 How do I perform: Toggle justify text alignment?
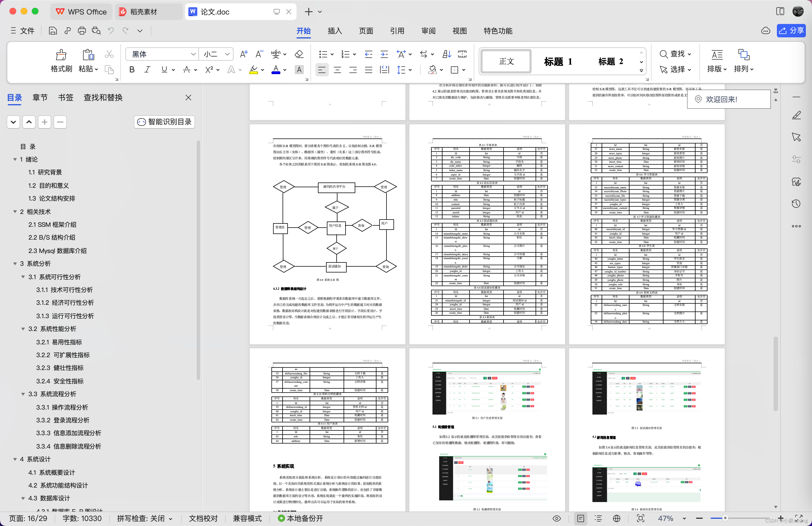[x=368, y=70]
